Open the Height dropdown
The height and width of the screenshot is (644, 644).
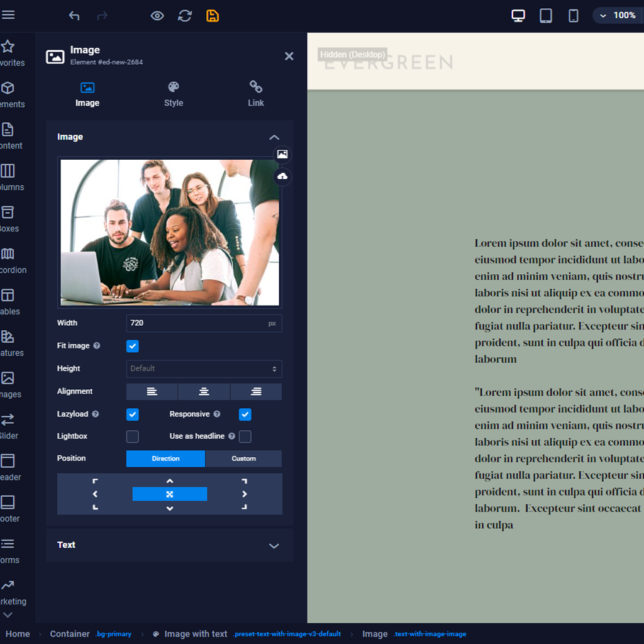[204, 369]
